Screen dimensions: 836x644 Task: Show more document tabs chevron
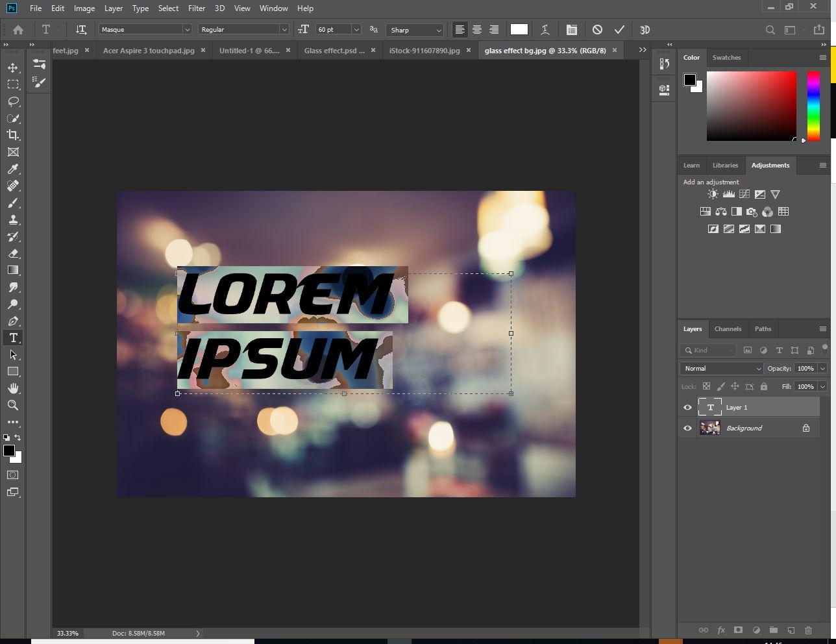coord(643,50)
